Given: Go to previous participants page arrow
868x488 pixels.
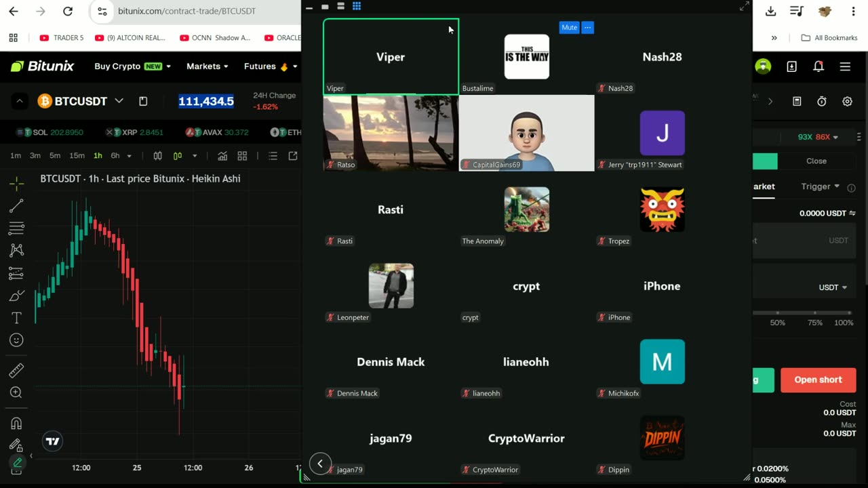Looking at the screenshot, I should click(x=320, y=464).
